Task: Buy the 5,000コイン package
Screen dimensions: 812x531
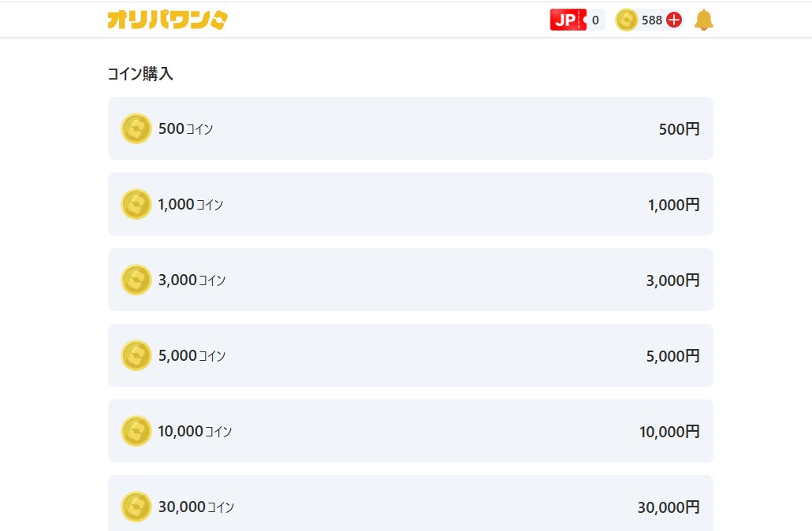Action: pyautogui.click(x=411, y=355)
